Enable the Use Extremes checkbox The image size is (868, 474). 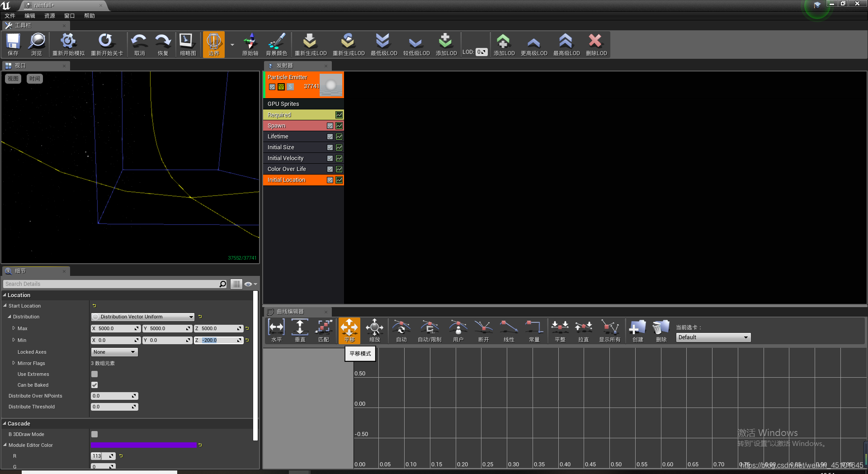point(94,374)
